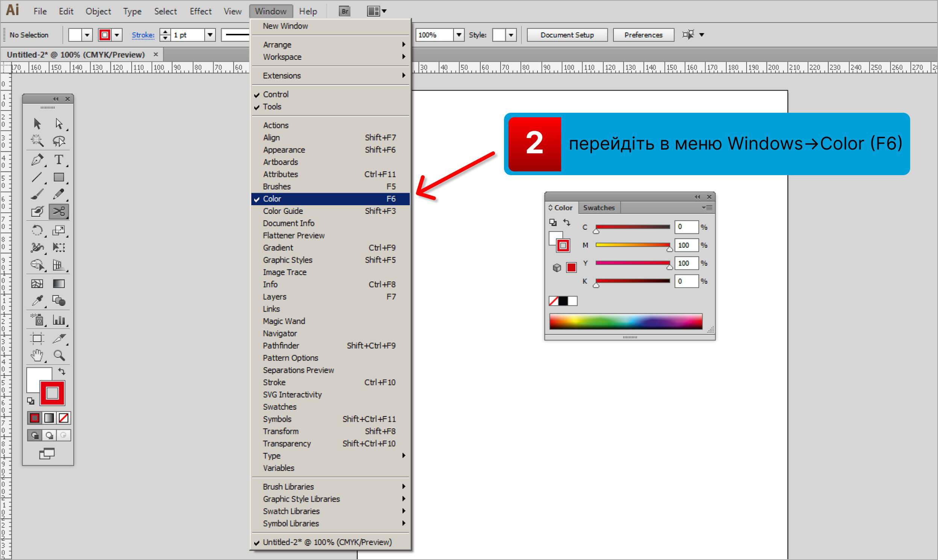
Task: Select the Hand tool
Action: coord(37,356)
